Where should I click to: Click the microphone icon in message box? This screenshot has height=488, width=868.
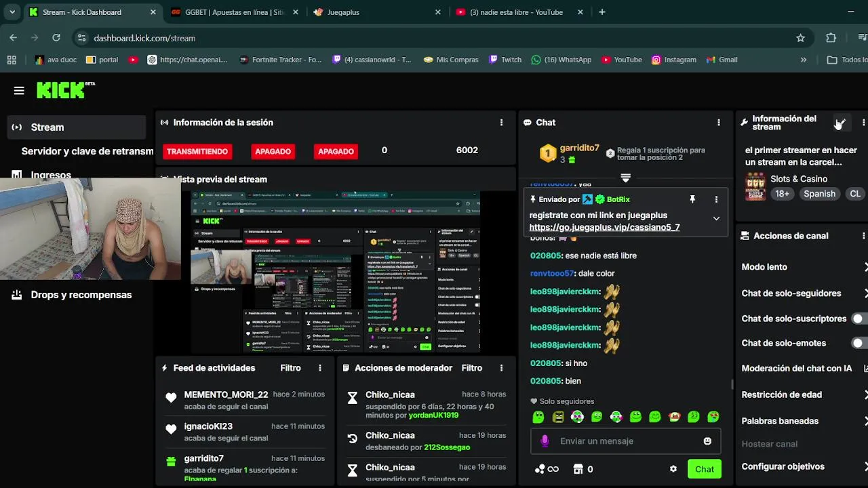pyautogui.click(x=545, y=441)
